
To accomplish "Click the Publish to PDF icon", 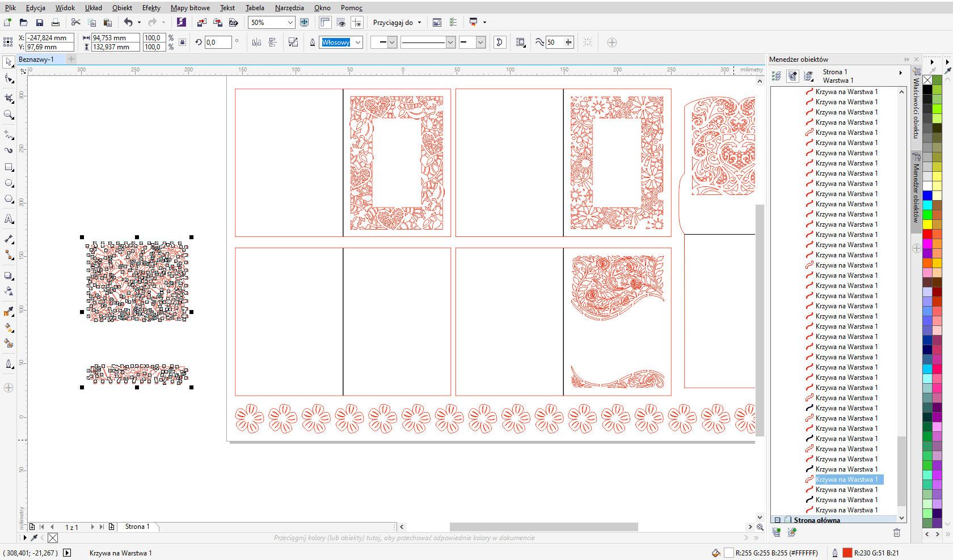I will pyautogui.click(x=234, y=23).
